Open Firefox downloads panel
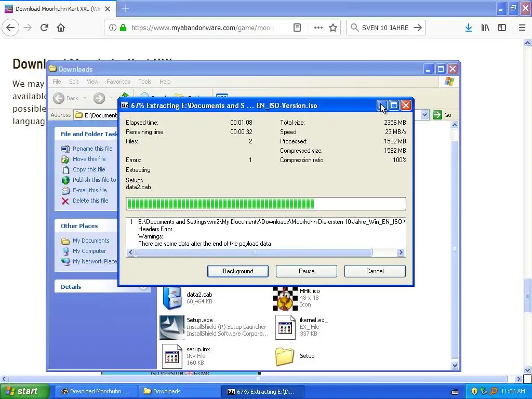532x399 pixels. coord(469,28)
